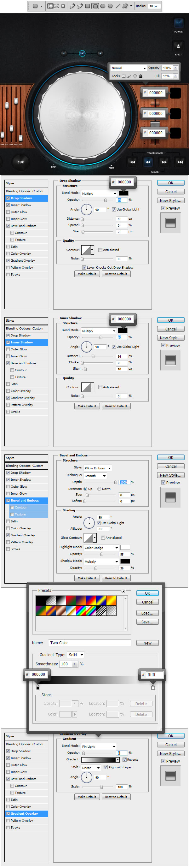This screenshot has width=189, height=868.
Task: Click Load... in the Gradient Editor
Action: coord(147,613)
